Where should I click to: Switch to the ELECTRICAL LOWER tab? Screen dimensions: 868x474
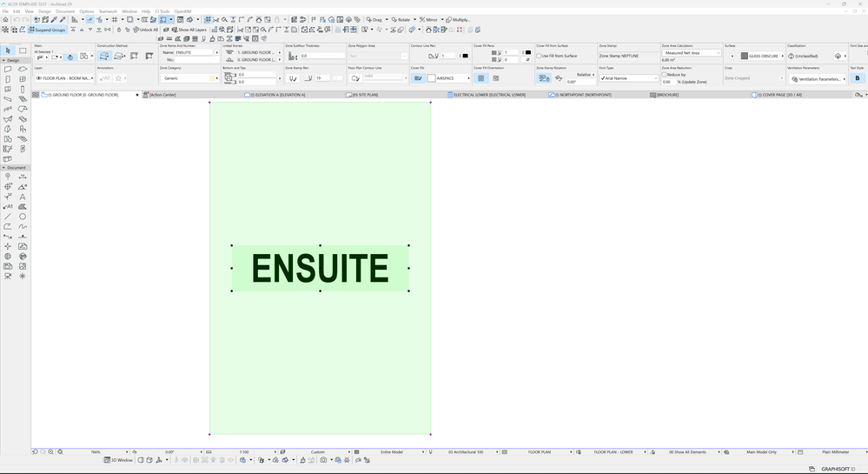(487, 95)
